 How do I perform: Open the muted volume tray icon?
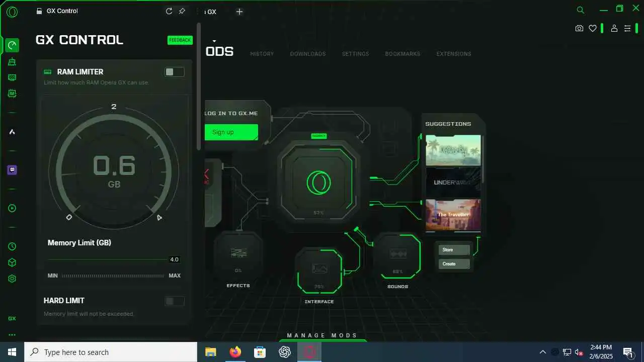(579, 352)
